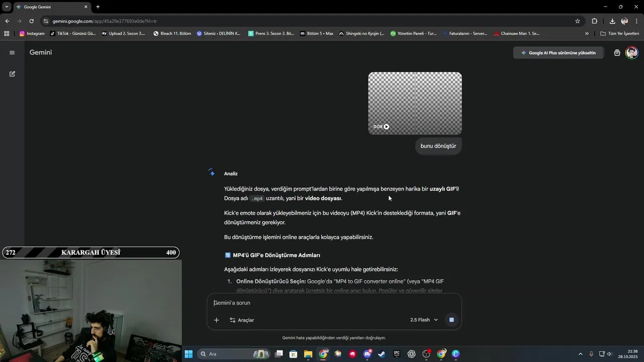Click the taskbar "Ara" search box
Image resolution: width=644 pixels, height=362 pixels.
pyautogui.click(x=234, y=354)
